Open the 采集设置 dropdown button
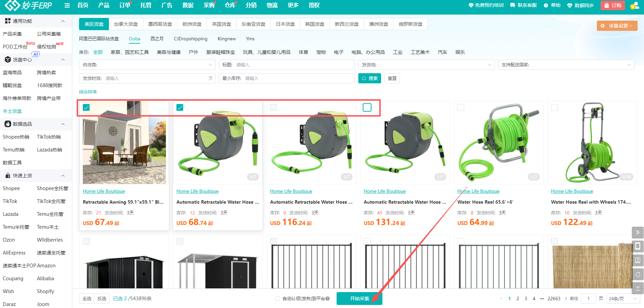 tap(617, 26)
